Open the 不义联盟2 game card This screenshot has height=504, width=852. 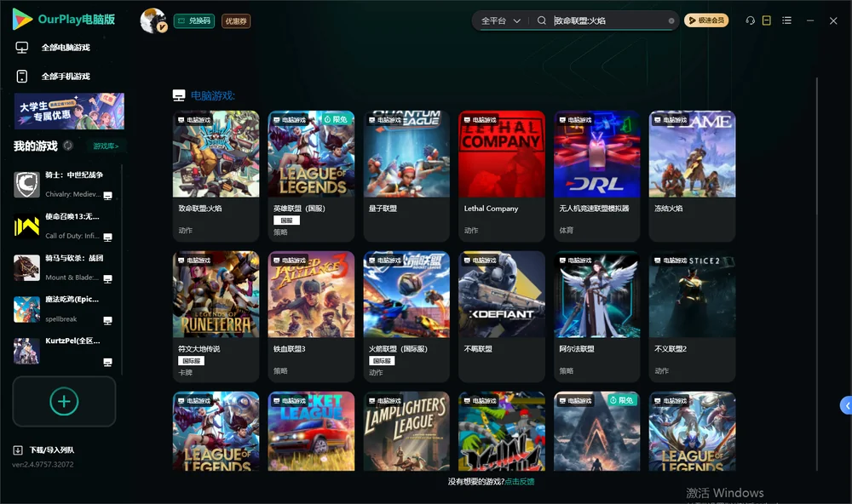pos(692,317)
